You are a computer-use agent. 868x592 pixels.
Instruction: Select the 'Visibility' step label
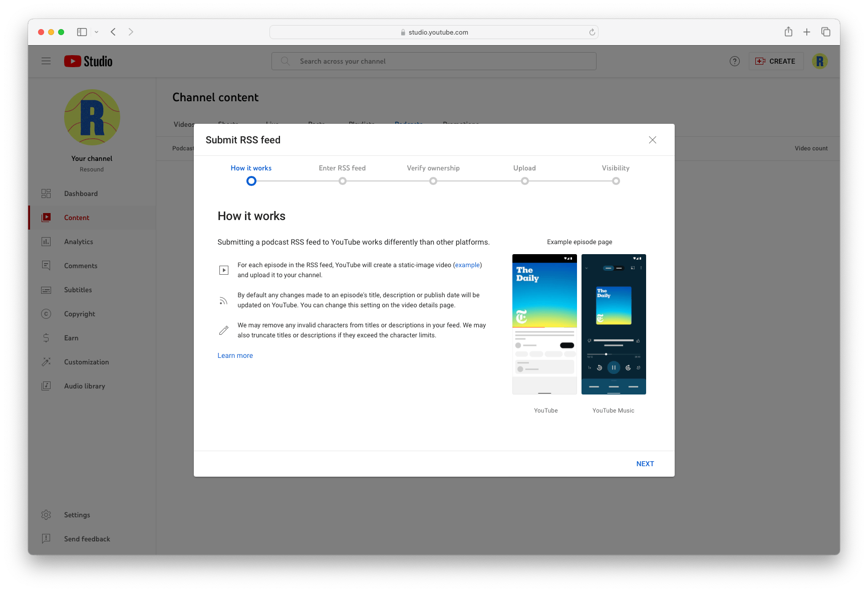coord(616,168)
